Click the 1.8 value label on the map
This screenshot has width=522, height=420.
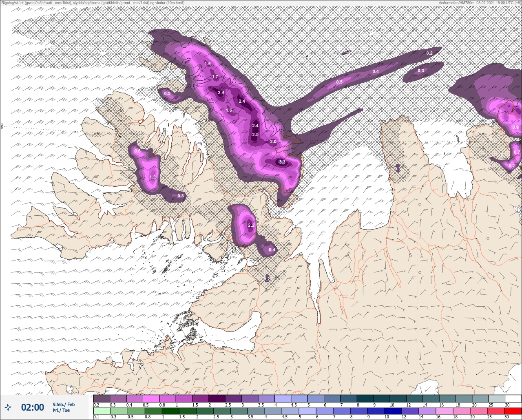(229, 110)
